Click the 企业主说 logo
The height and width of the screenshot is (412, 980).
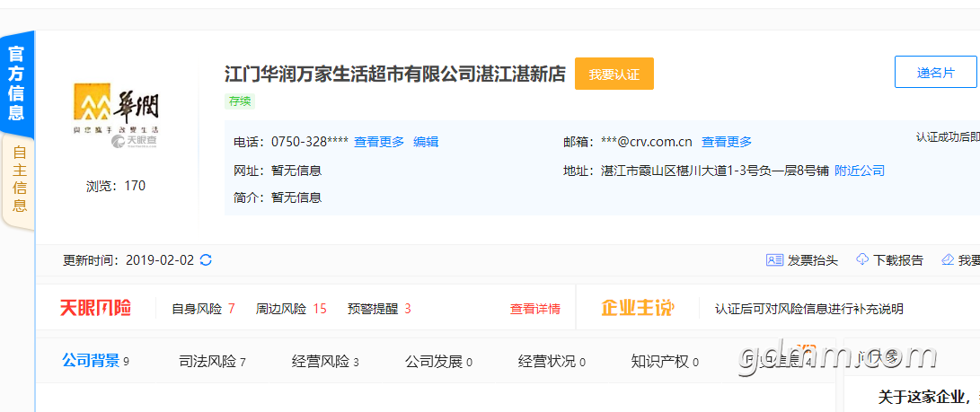[x=638, y=308]
